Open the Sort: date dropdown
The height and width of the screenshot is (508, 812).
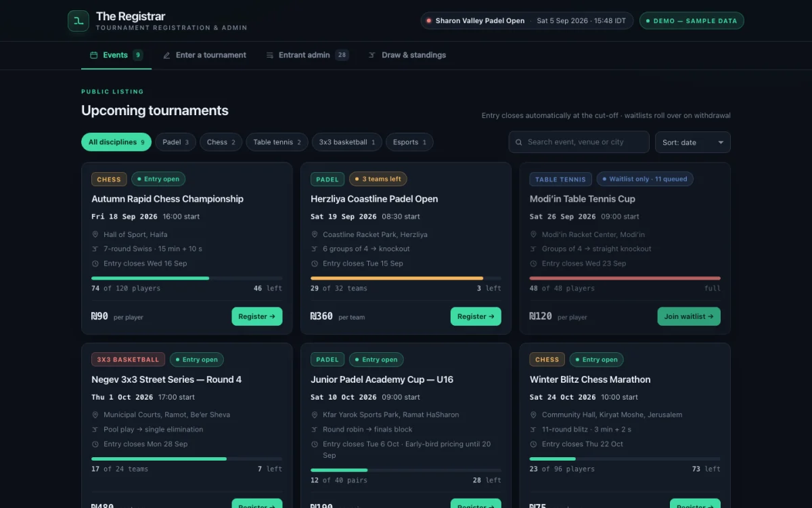coord(693,142)
